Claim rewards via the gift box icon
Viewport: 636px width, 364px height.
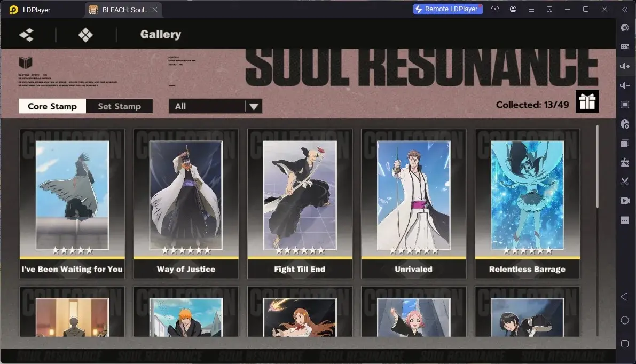pyautogui.click(x=587, y=102)
